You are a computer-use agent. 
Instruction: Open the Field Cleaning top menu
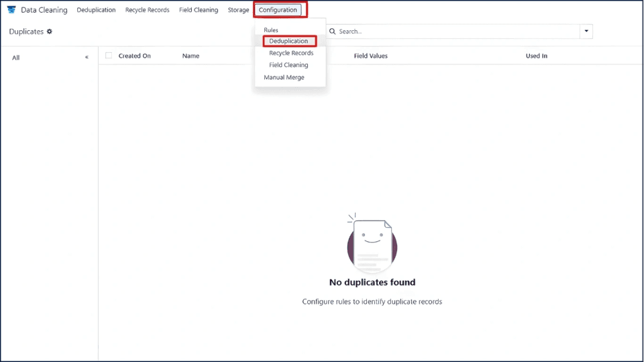199,10
